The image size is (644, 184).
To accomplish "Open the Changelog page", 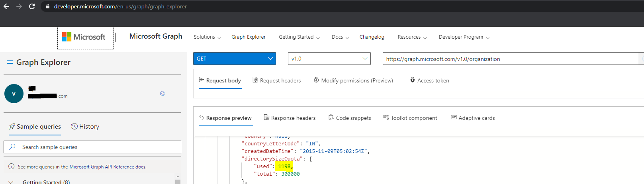I will 372,37.
